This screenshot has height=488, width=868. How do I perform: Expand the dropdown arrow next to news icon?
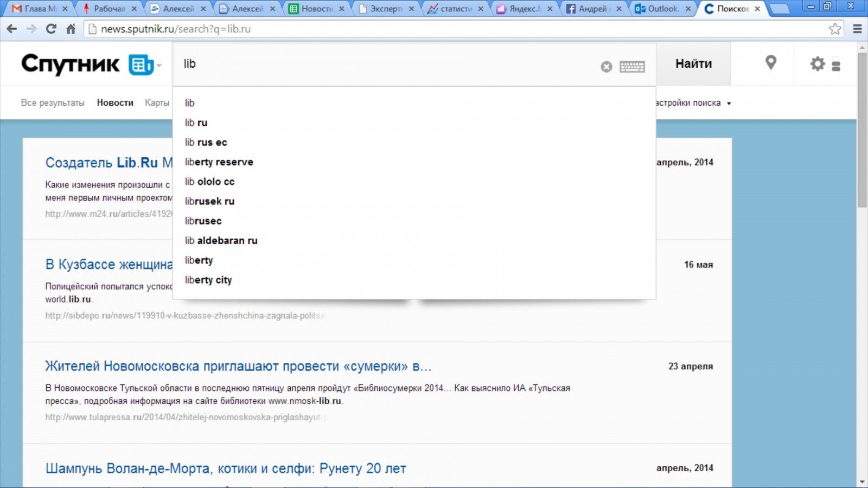[x=159, y=66]
